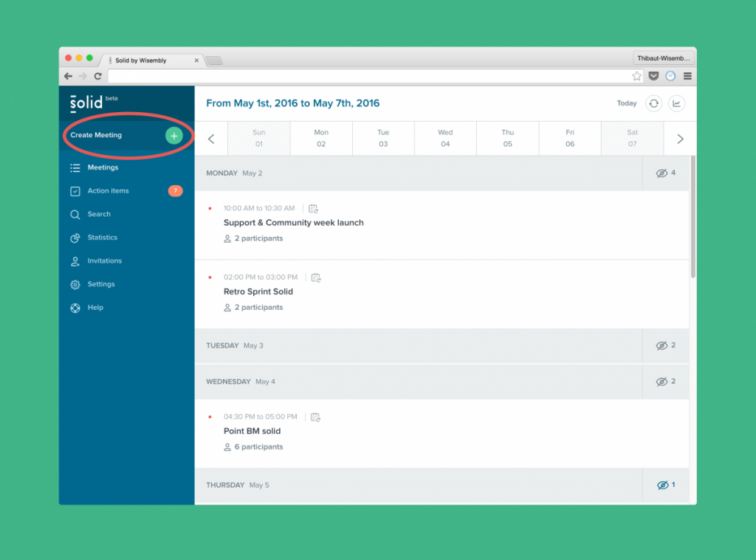The width and height of the screenshot is (756, 560).
Task: Click calendar icon beside 04:30 PM meeting
Action: point(315,417)
